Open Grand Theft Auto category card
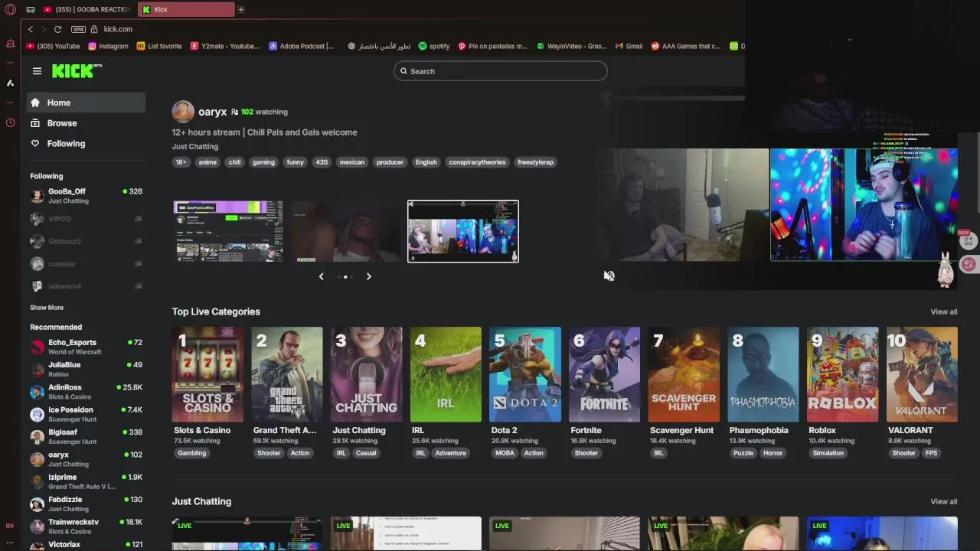 [287, 374]
